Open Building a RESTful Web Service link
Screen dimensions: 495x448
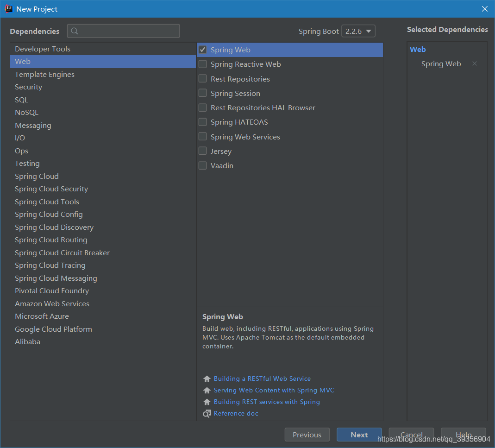coord(262,379)
